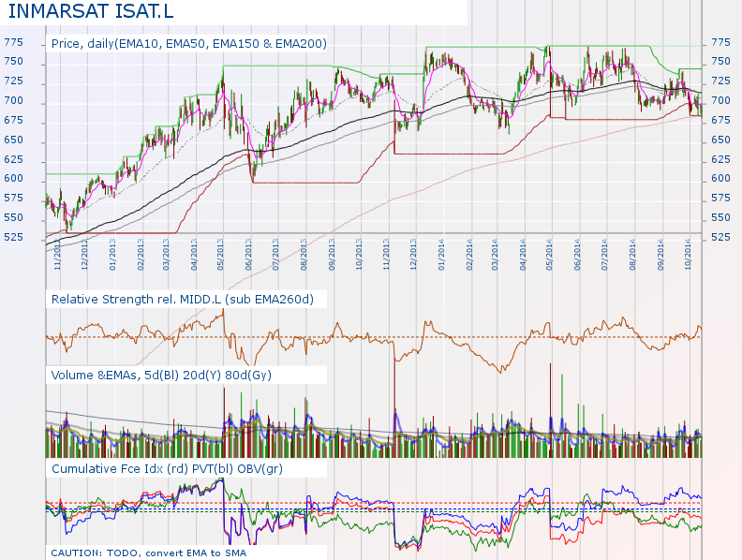Click the 07/2014 date axis label
The width and height of the screenshot is (742, 560).
coord(604,255)
